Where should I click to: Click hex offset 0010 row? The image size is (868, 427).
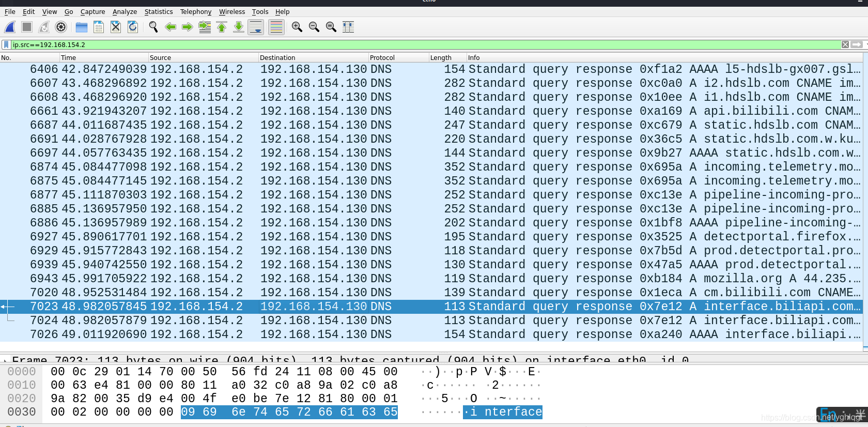[21, 385]
